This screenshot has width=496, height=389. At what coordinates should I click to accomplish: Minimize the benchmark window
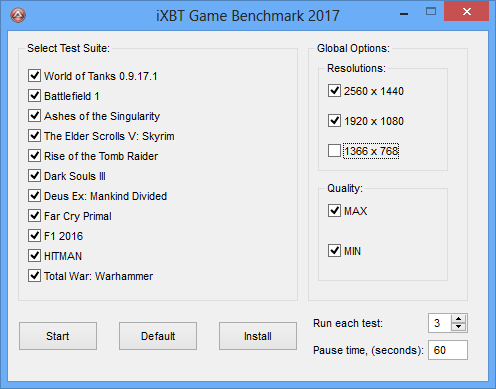coord(404,14)
